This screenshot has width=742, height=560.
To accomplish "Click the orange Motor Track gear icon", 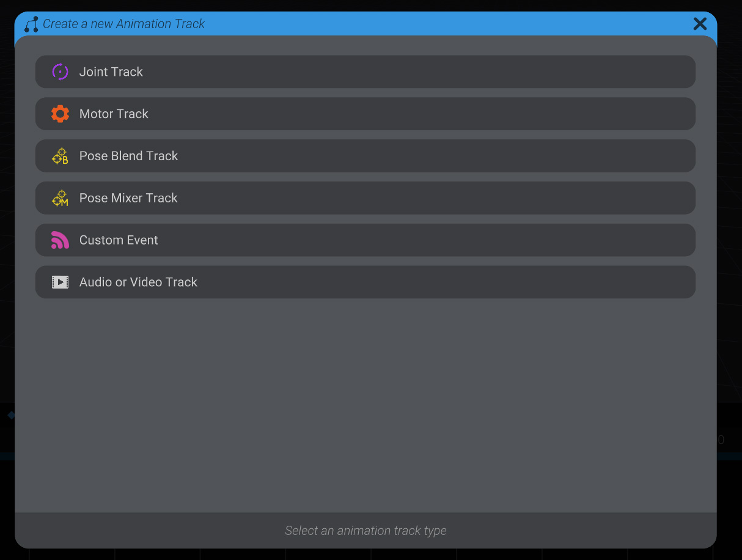I will coord(60,114).
